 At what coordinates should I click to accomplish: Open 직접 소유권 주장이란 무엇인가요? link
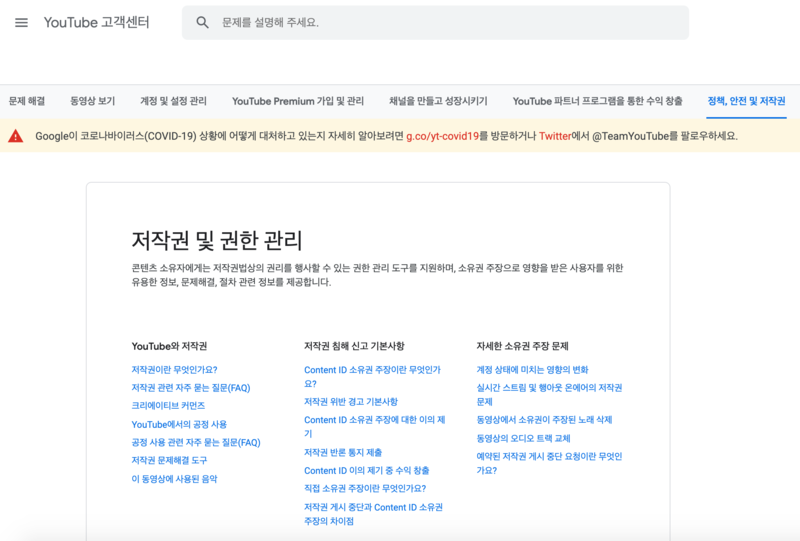pos(365,488)
